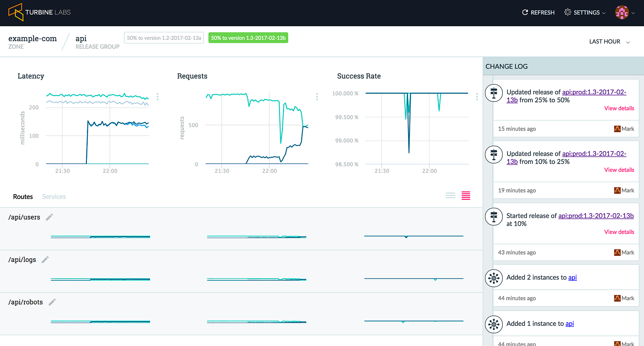Edit the /api/users route pencil icon
644x346 pixels.
[x=49, y=217]
